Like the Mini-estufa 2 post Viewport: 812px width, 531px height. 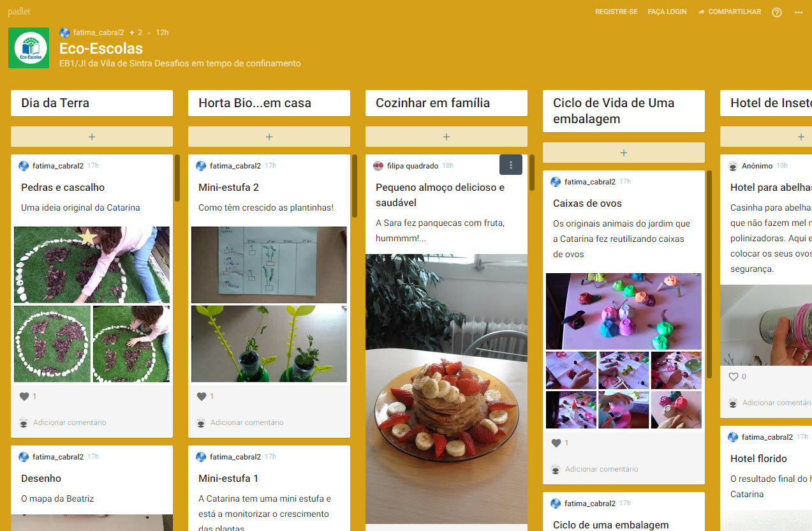(202, 396)
